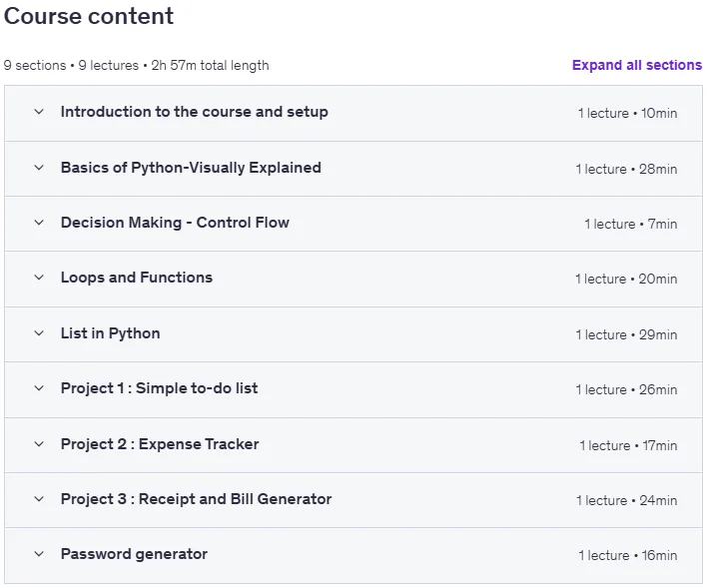Screen dimensions: 707x588
Task: Open Project 3 : Receipt and Bill Generator title
Action: tap(196, 499)
